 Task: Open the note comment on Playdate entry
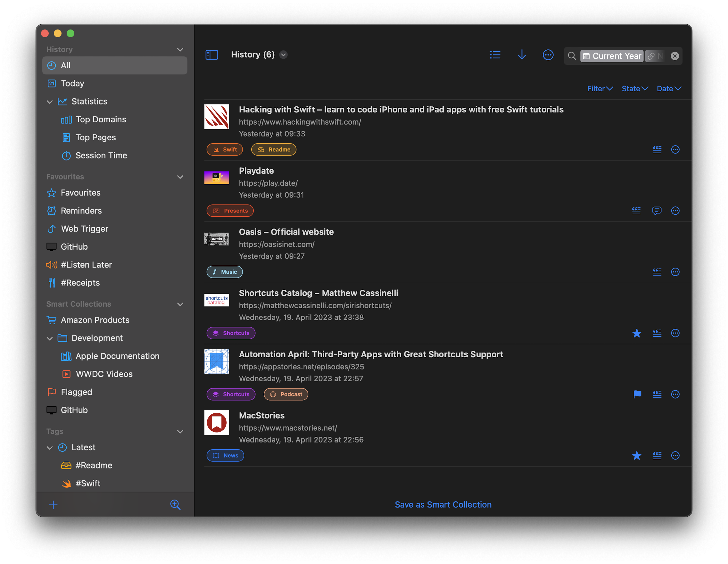click(657, 211)
